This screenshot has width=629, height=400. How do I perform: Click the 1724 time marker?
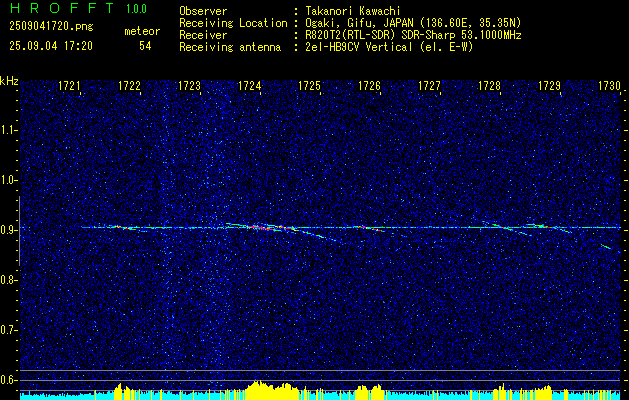coord(250,86)
